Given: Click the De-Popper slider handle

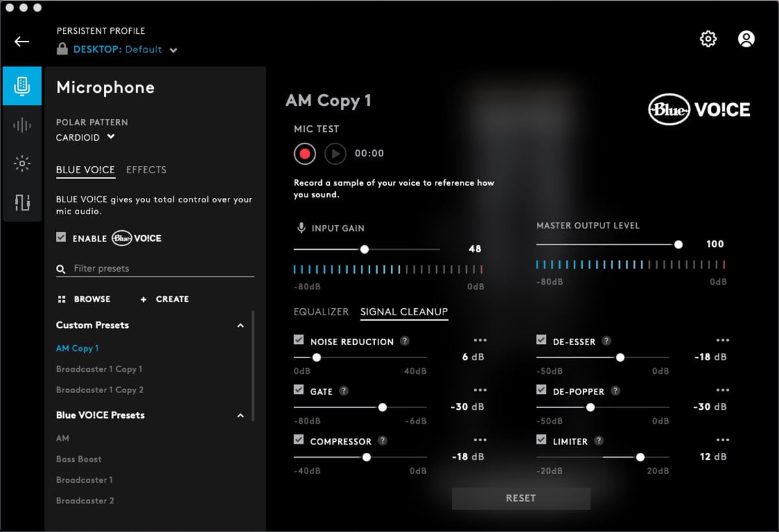Looking at the screenshot, I should pos(590,407).
